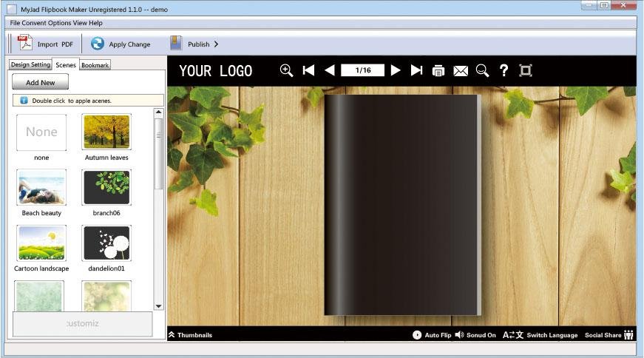Select the pale green textured scene thumbnail
Viewport: 644px width, 358px height.
click(x=39, y=296)
